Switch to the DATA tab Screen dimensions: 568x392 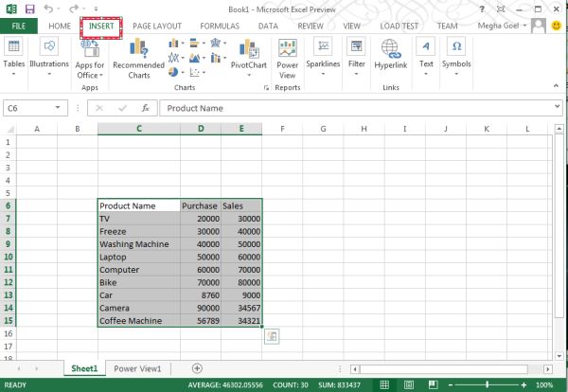click(268, 27)
